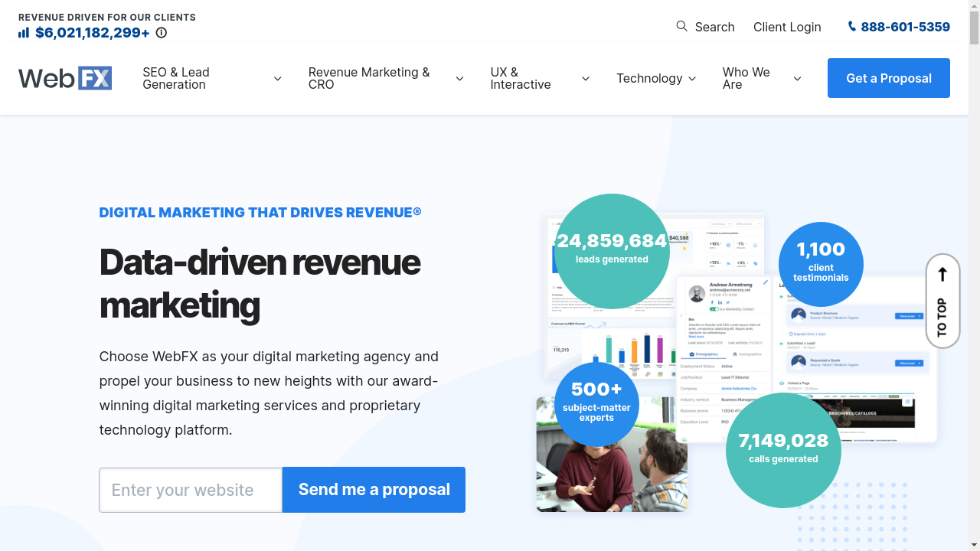The image size is (980, 551).
Task: Click the TO TOP arrow button
Action: point(942,302)
